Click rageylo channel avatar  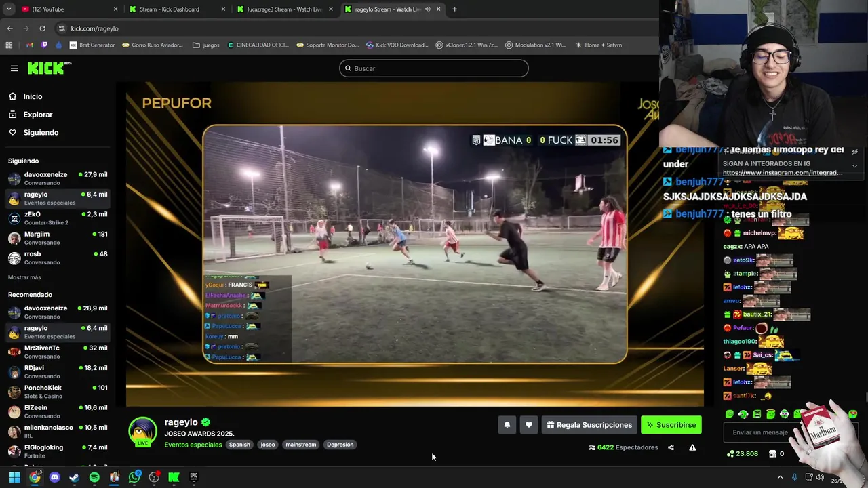click(x=142, y=432)
